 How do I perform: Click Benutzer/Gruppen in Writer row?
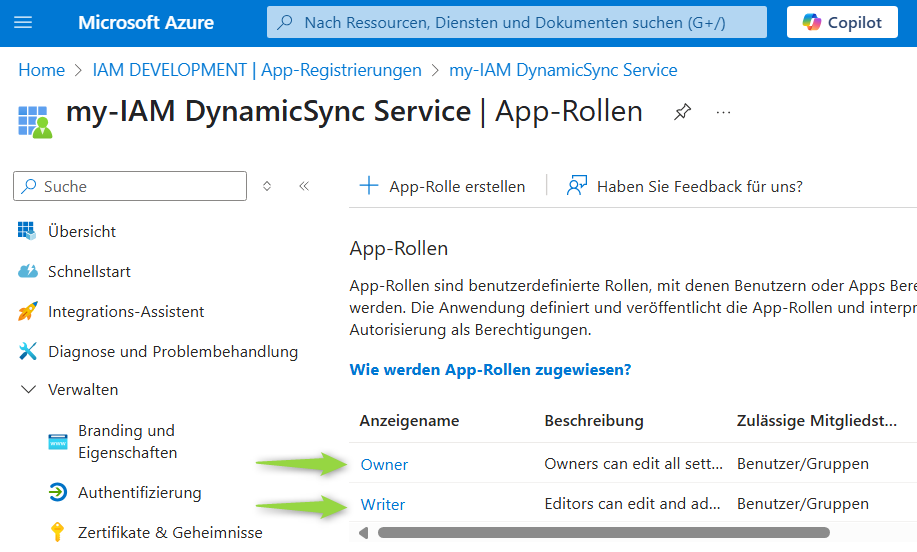tap(802, 503)
